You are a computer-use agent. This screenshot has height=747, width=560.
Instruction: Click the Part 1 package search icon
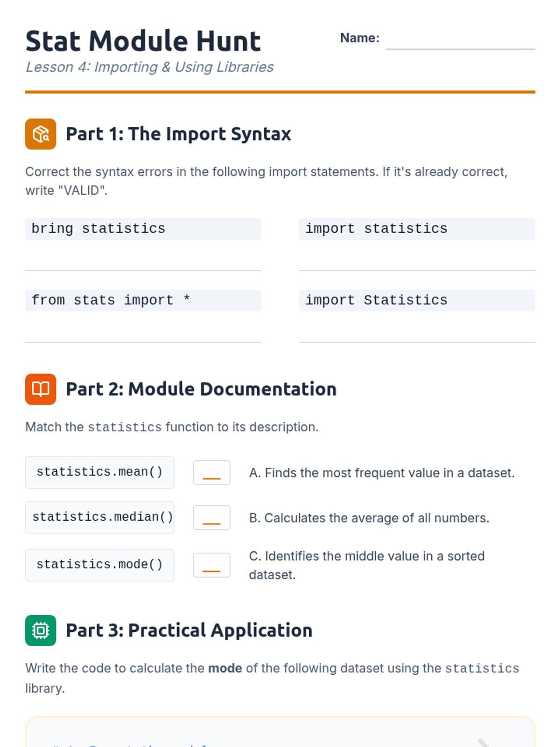41,134
